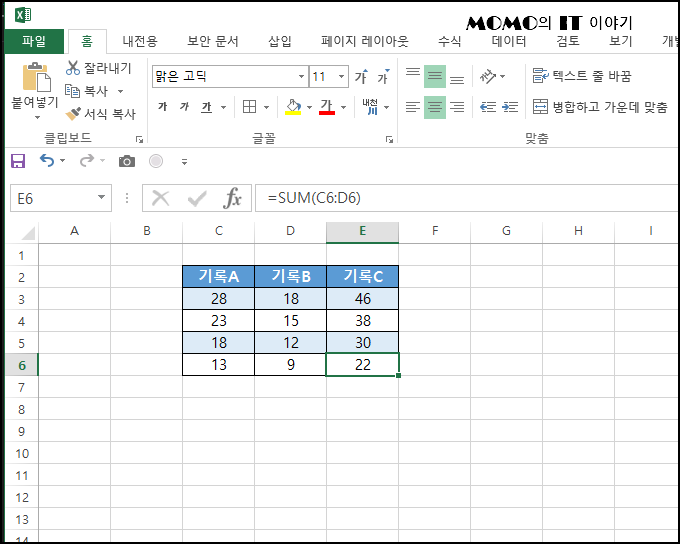The height and width of the screenshot is (544, 680).
Task: Click the Copy (복사) icon
Action: [72, 91]
